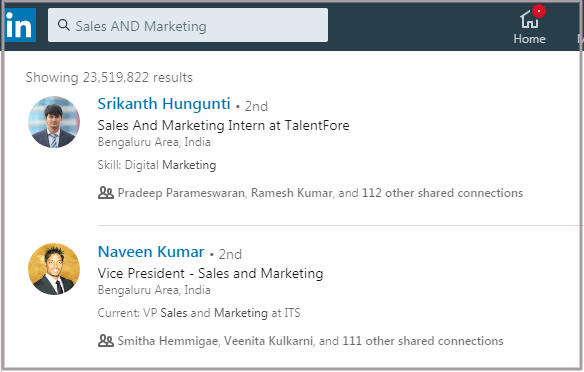Click Pradeep Parameswaran shared connection name
The height and width of the screenshot is (372, 584).
(181, 193)
